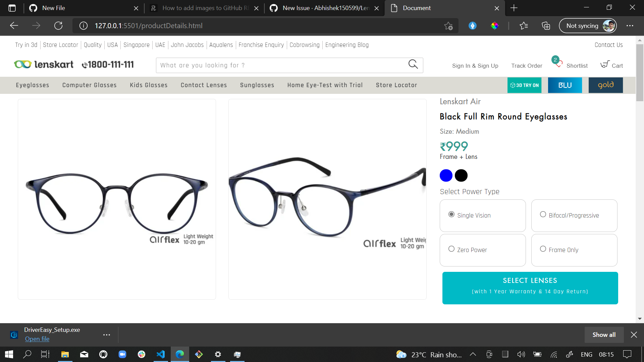
Task: Open the Cart icon
Action: pyautogui.click(x=605, y=64)
